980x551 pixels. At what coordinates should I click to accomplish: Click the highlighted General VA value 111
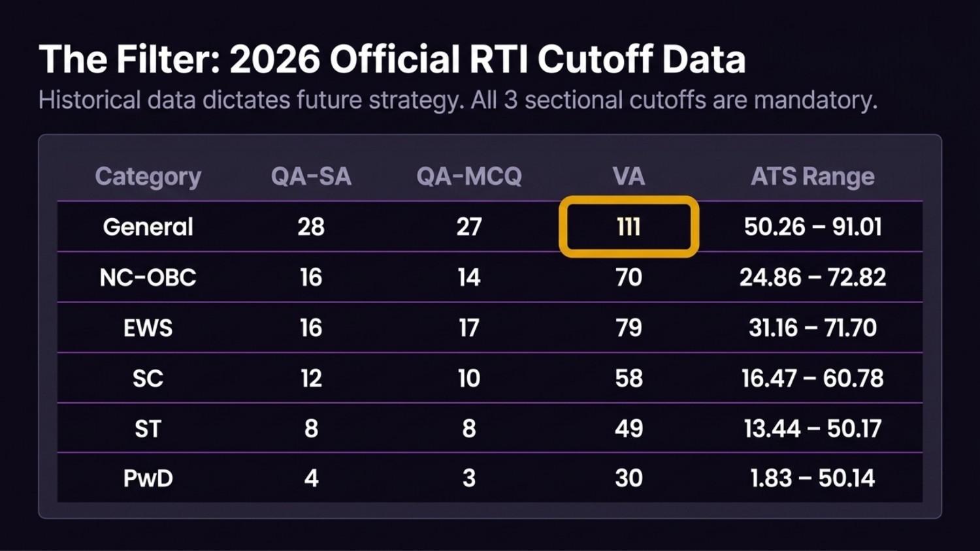[x=629, y=227]
